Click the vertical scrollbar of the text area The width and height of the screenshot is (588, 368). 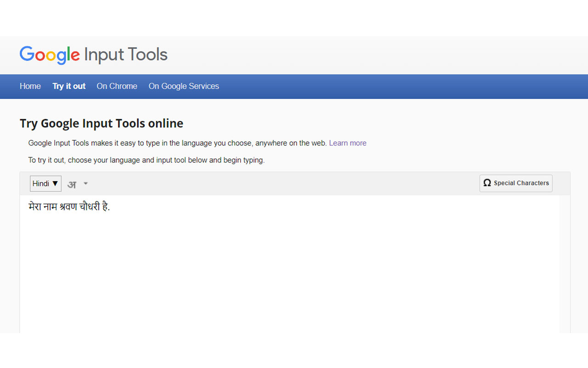565,264
